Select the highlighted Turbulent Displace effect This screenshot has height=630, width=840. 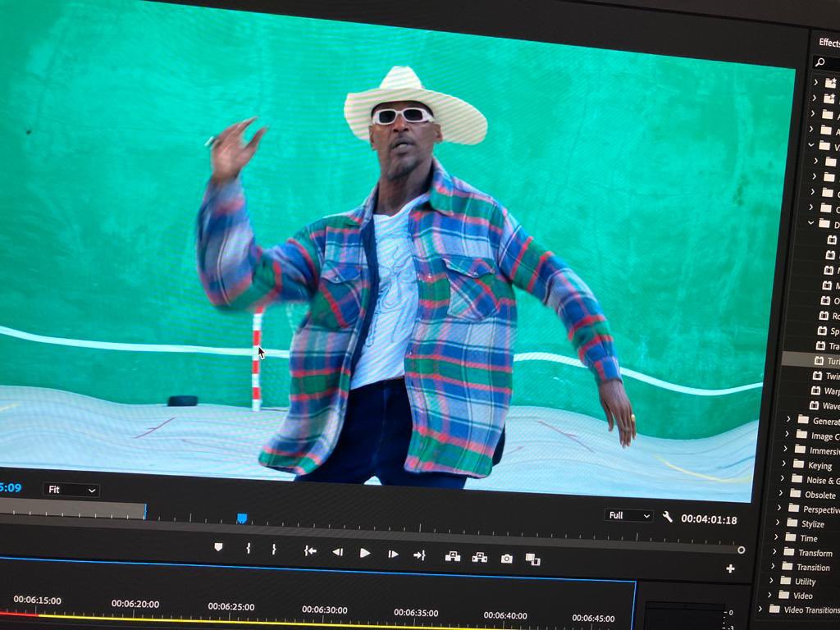click(x=811, y=360)
